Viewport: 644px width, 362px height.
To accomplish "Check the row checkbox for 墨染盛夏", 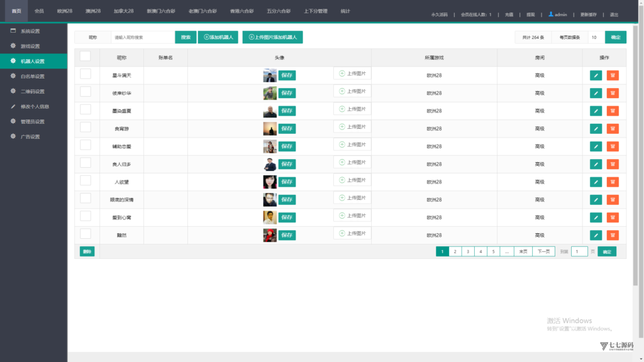I will click(86, 110).
